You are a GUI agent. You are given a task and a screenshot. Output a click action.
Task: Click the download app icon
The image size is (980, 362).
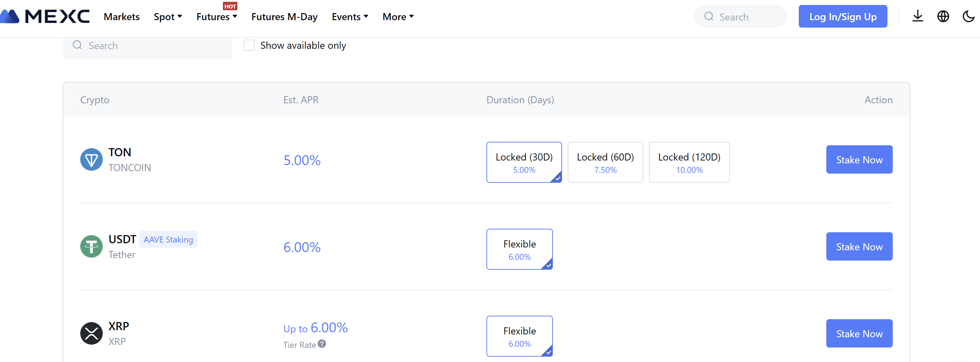point(917,16)
